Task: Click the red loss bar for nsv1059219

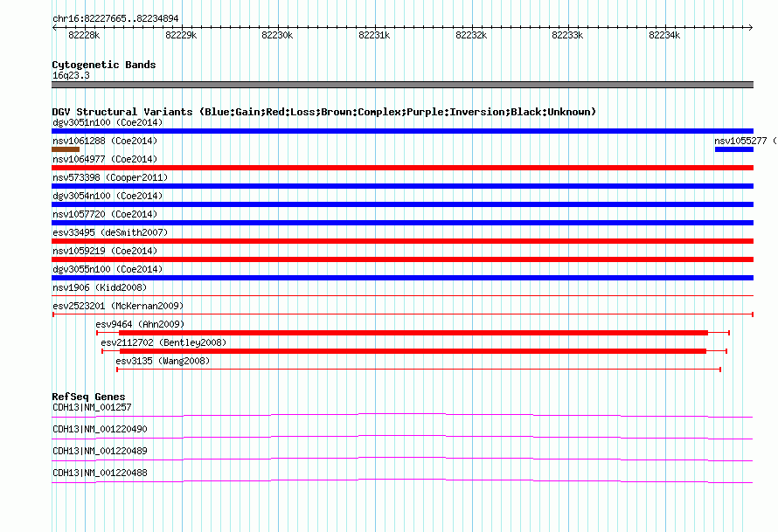Action: click(402, 259)
